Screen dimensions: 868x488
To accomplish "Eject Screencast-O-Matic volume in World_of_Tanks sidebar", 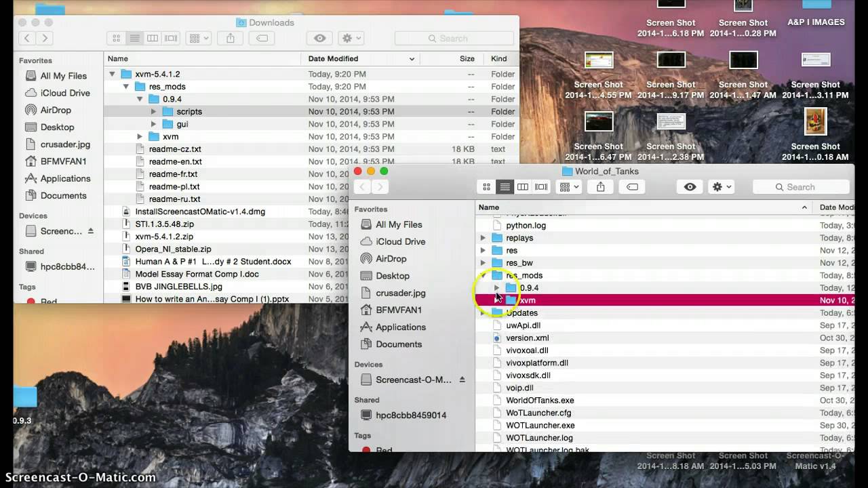I will click(x=462, y=380).
